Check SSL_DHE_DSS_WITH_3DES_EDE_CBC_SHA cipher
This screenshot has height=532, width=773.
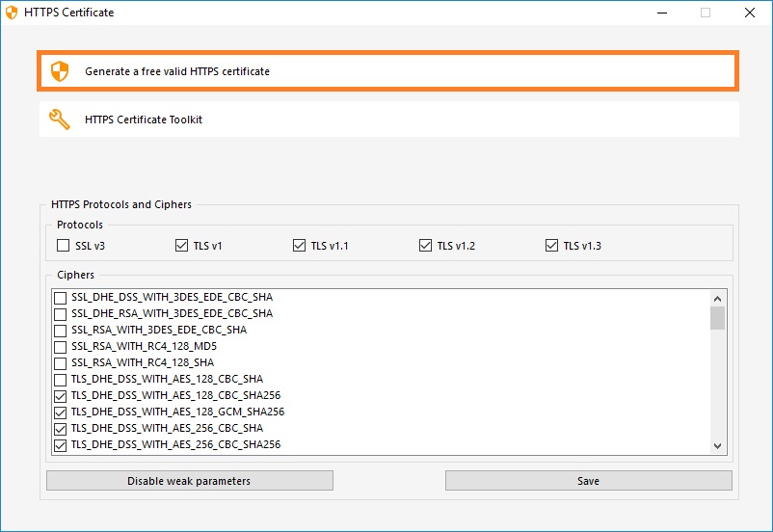coord(61,297)
